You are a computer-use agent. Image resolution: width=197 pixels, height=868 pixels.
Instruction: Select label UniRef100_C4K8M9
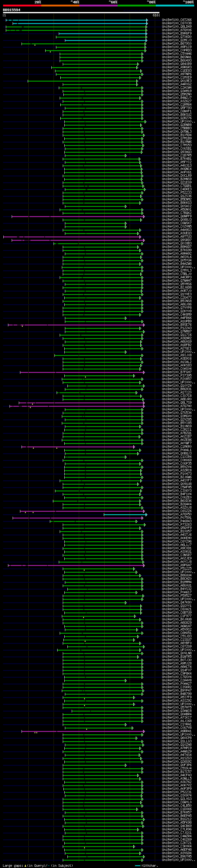(177, 314)
